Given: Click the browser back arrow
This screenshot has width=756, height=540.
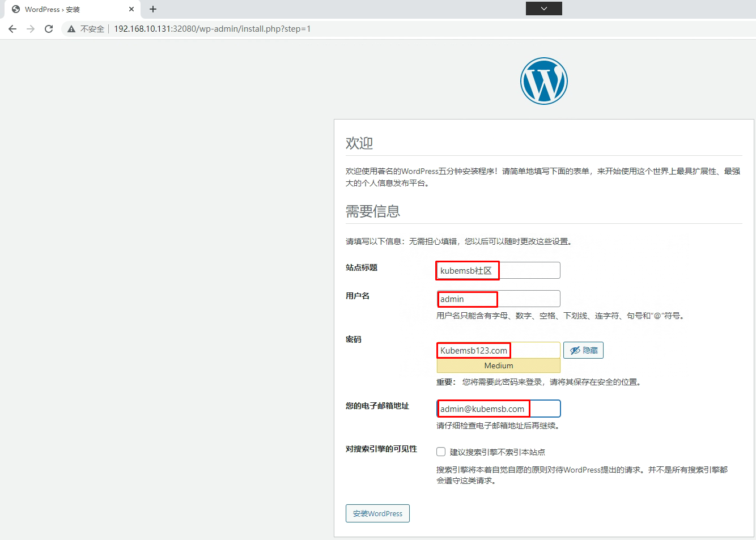Looking at the screenshot, I should (12, 29).
